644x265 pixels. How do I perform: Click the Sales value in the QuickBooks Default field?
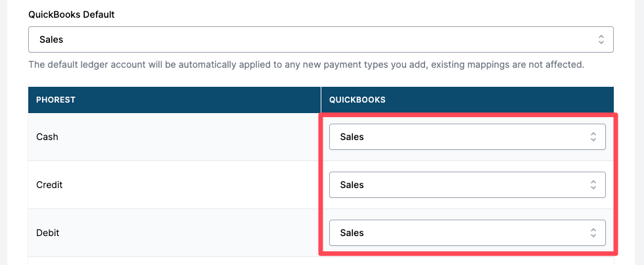[x=51, y=39]
